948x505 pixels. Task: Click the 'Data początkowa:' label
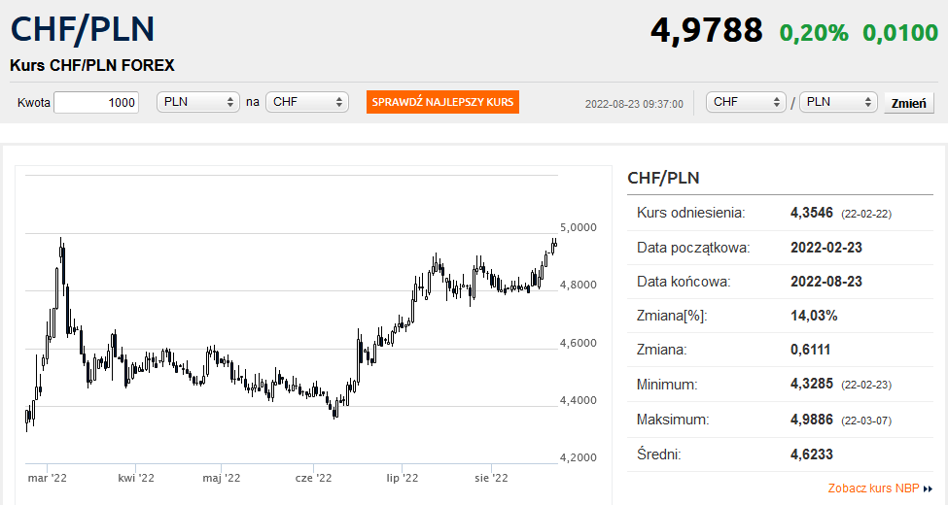pos(693,247)
